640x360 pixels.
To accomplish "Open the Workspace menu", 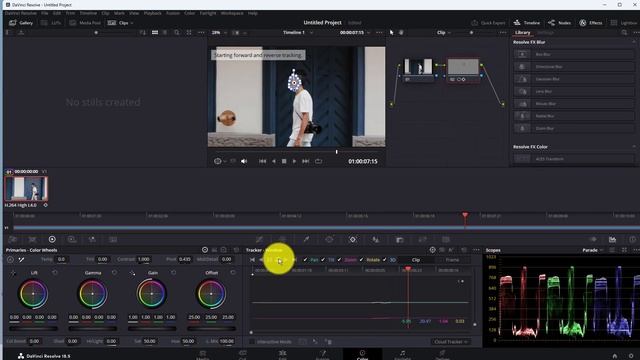I will pyautogui.click(x=232, y=13).
